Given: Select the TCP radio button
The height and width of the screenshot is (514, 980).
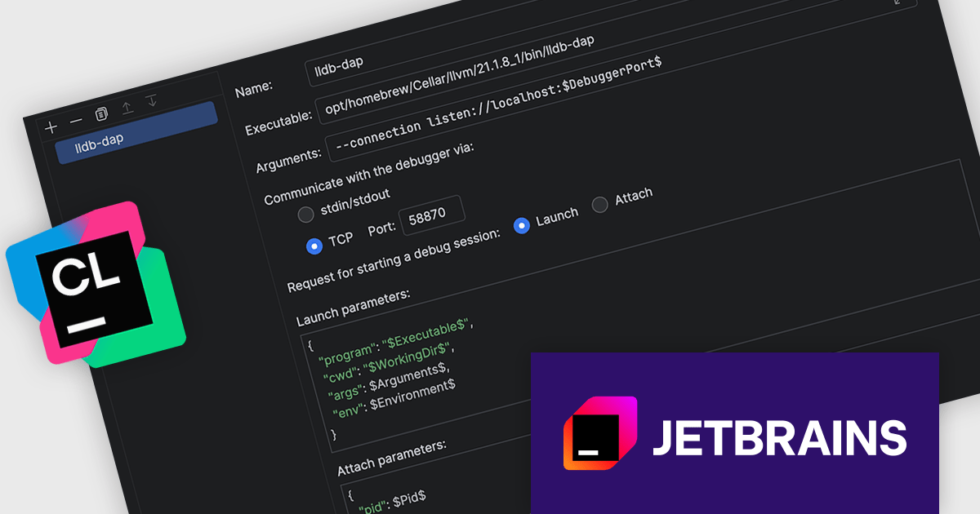Looking at the screenshot, I should coord(314,246).
